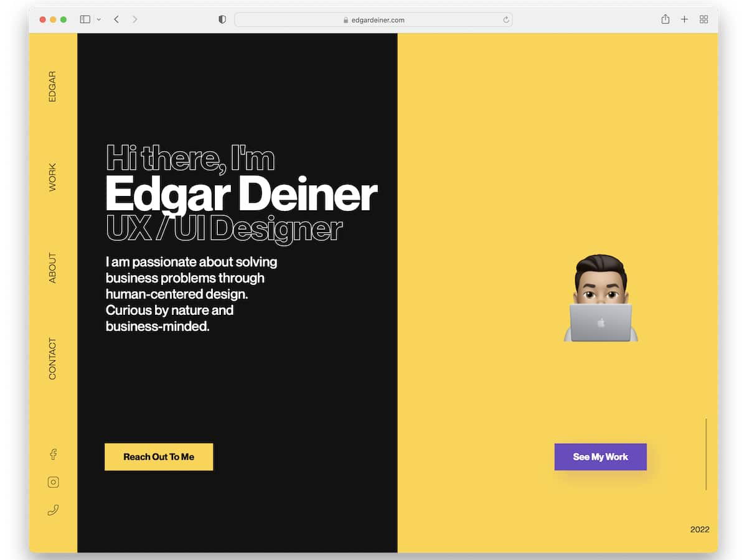Open Edgar's Facebook profile icon
The width and height of the screenshot is (747, 560).
click(x=53, y=454)
